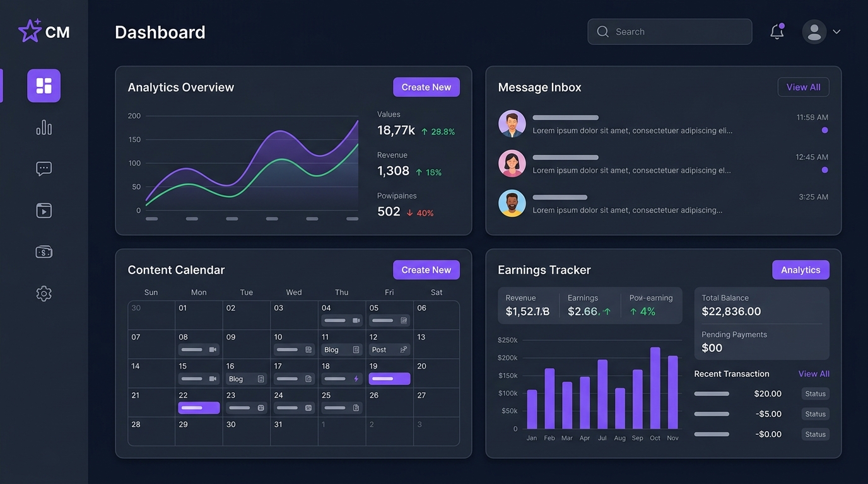Open the money earnings sidebar icon
868x484 pixels.
click(x=44, y=252)
